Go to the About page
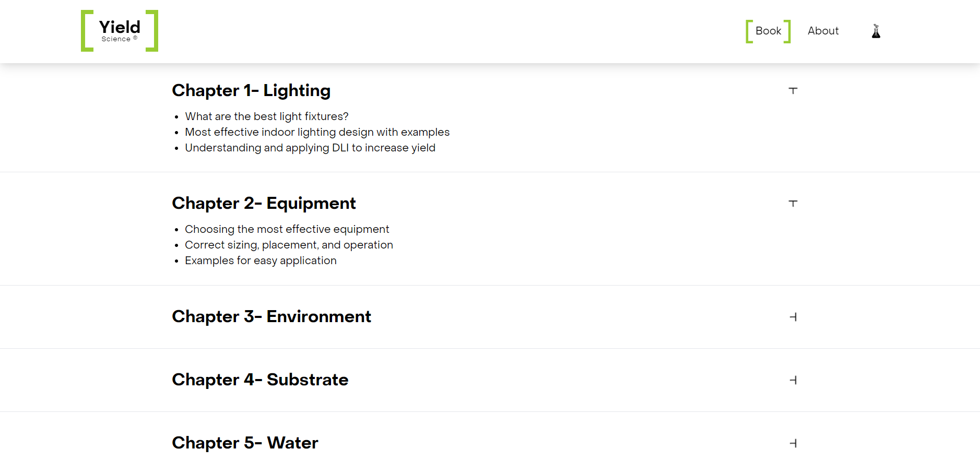Image resolution: width=980 pixels, height=473 pixels. tap(823, 31)
